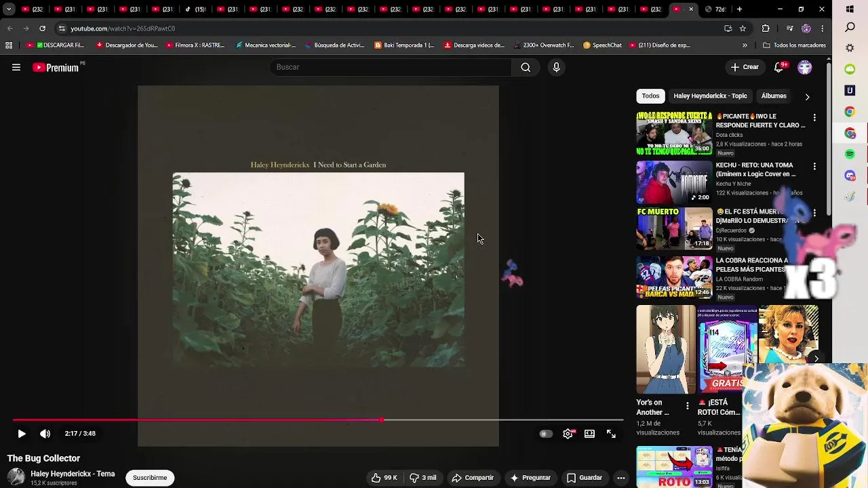Open Spotify icon in side strip
868x488 pixels.
[x=850, y=155]
